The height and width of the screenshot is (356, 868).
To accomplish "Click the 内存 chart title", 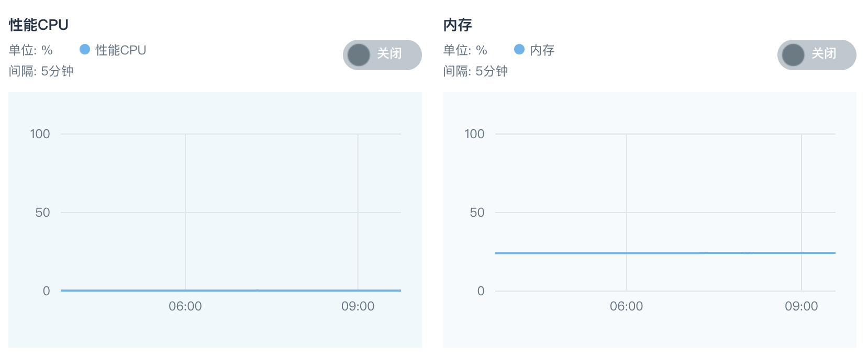I will pyautogui.click(x=458, y=25).
